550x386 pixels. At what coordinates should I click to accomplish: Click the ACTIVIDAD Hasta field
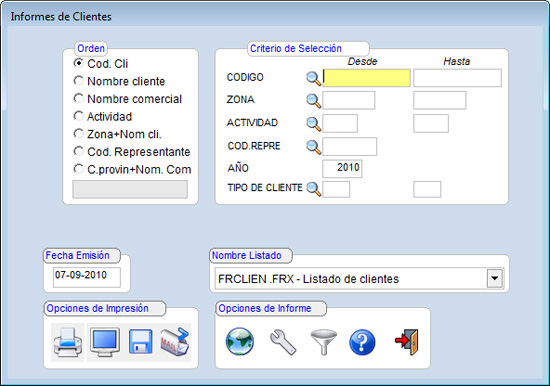[x=431, y=123]
